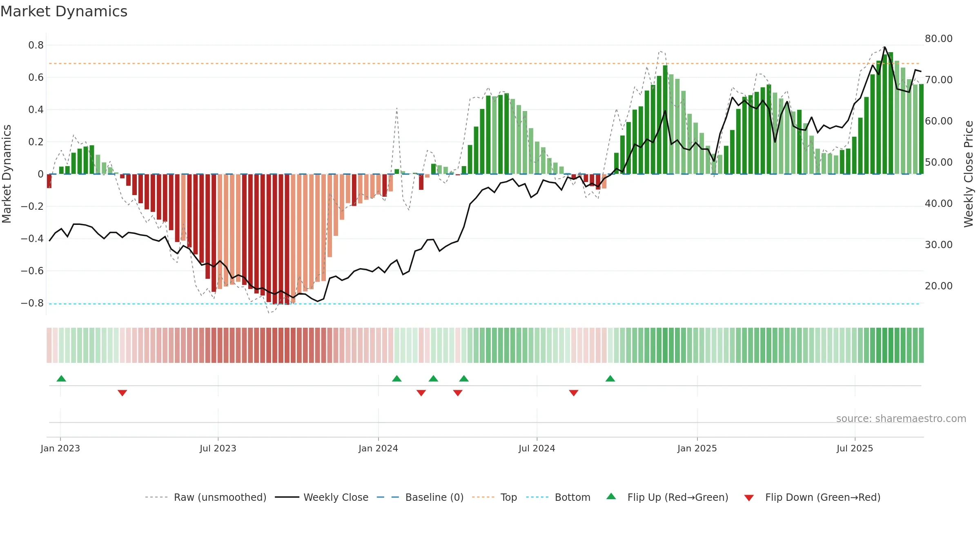The height and width of the screenshot is (551, 980).
Task: Click the red triangle icon in the legend
Action: click(x=749, y=498)
